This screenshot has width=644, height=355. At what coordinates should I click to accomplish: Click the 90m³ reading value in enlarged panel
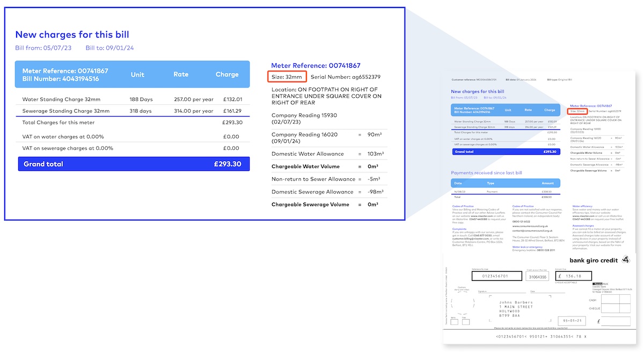click(x=374, y=135)
